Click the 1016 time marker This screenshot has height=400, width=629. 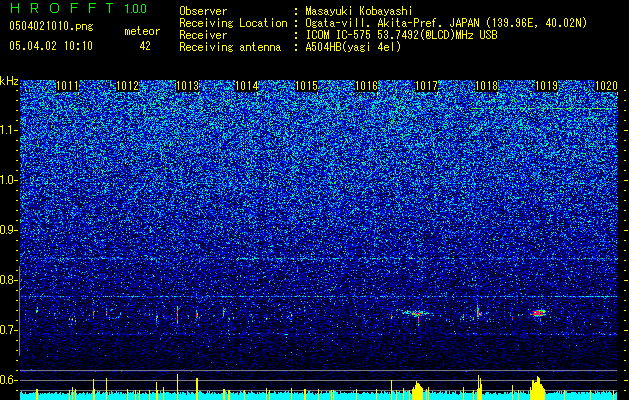coord(367,86)
